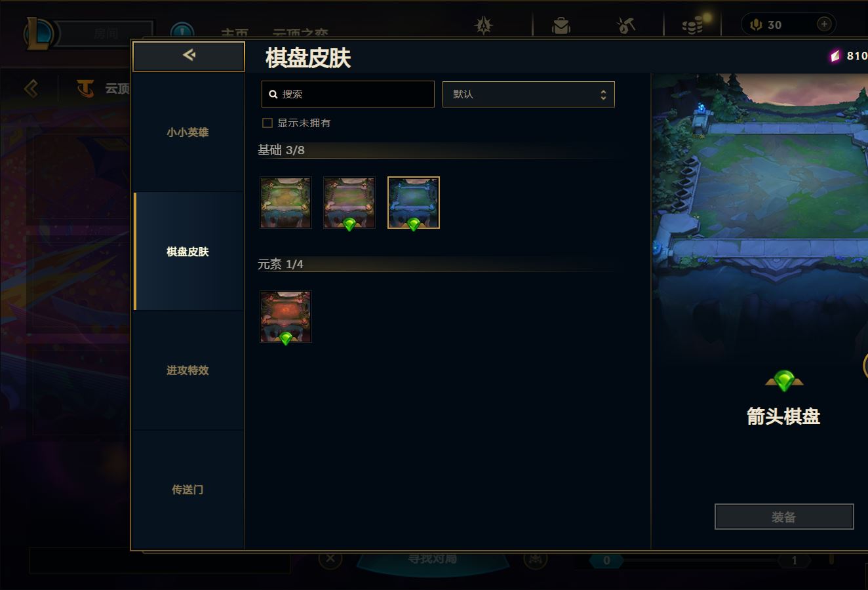The width and height of the screenshot is (868, 590).
Task: Open the clash emblem icon in top bar
Action: coord(484,25)
